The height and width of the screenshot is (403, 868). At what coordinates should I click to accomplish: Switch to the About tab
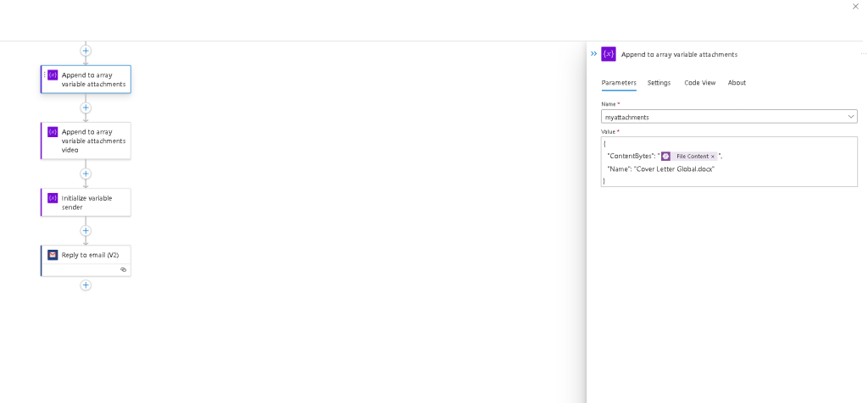coord(737,82)
